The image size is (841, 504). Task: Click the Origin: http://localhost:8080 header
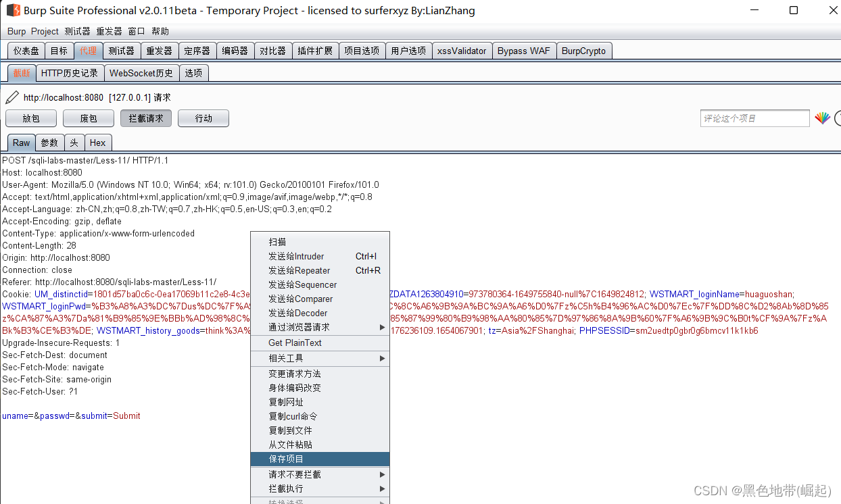click(x=56, y=257)
